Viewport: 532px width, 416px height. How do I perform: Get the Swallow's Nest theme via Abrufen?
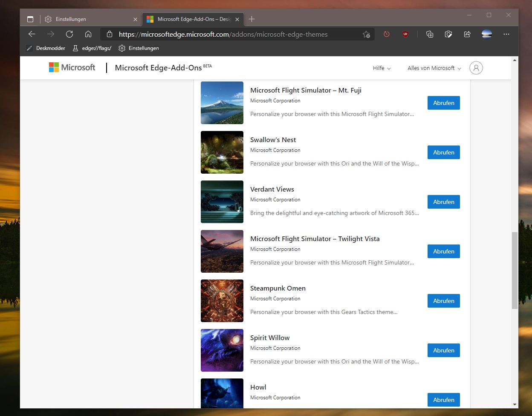pyautogui.click(x=444, y=152)
